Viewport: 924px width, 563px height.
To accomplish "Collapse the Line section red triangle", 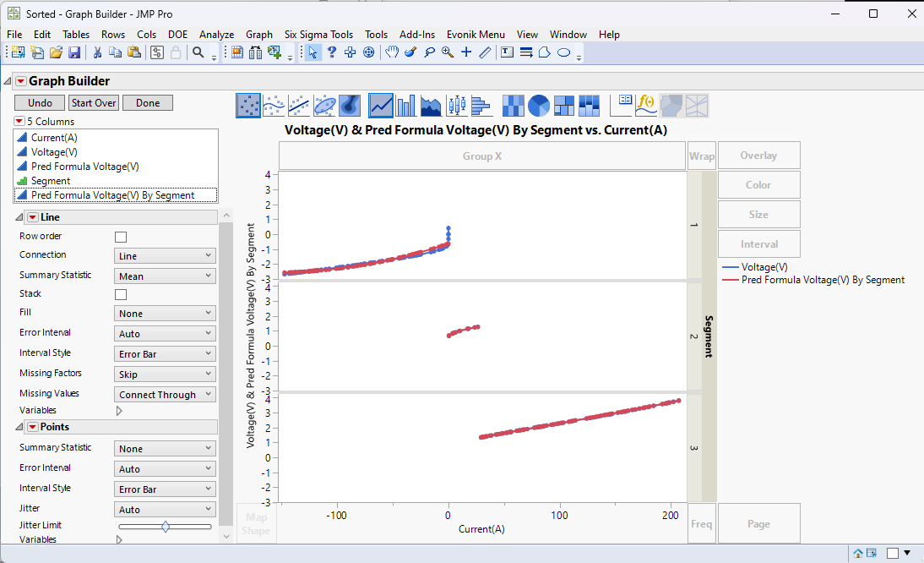I will tap(32, 217).
